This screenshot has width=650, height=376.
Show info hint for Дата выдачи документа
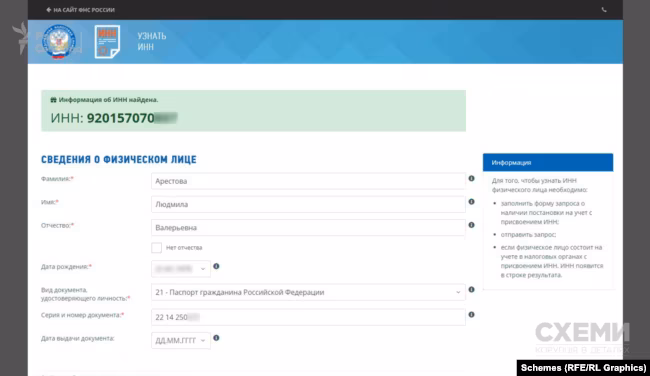pyautogui.click(x=216, y=338)
